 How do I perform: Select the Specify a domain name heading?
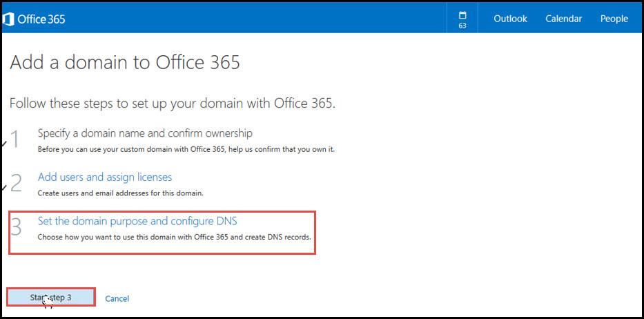(x=145, y=133)
